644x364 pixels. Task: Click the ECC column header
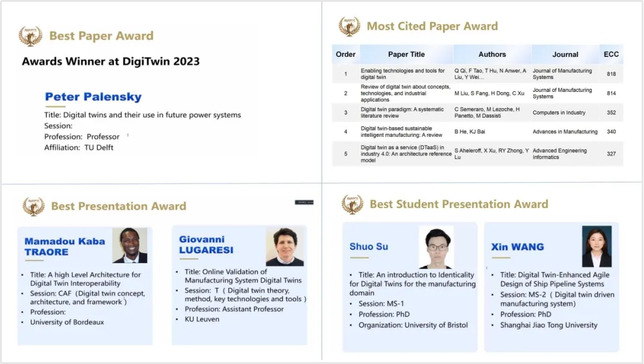(611, 55)
